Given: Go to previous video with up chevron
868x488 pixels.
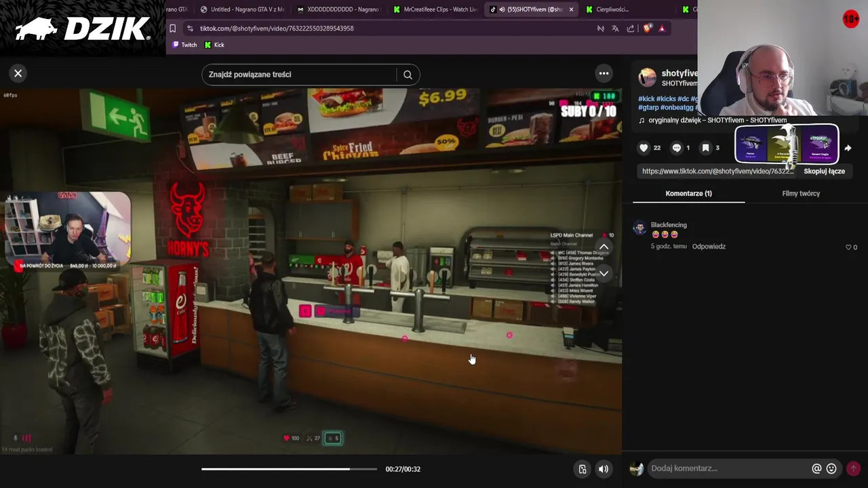Looking at the screenshot, I should point(604,247).
